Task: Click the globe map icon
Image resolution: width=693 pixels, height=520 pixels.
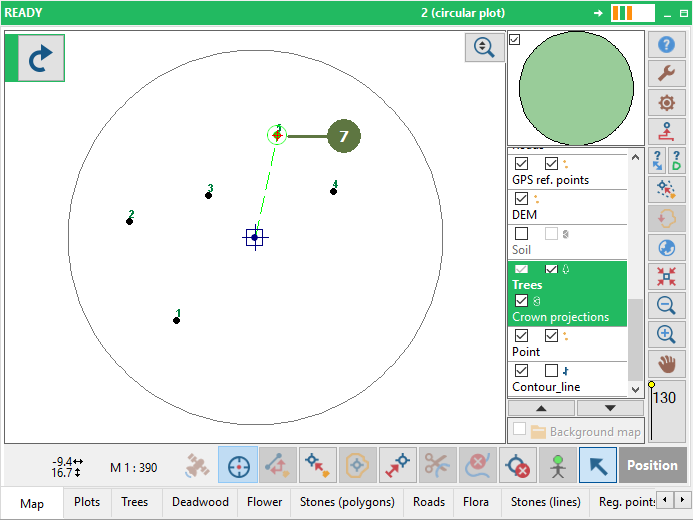Action: tap(666, 247)
